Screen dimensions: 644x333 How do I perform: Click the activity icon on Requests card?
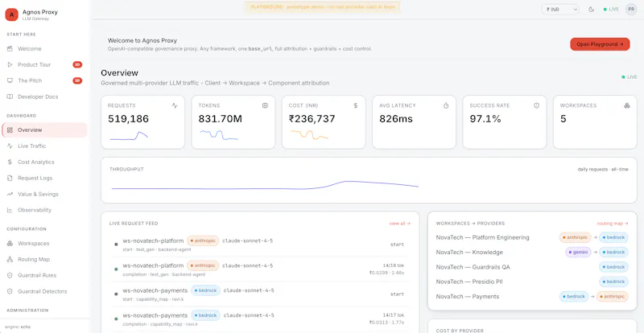[175, 105]
